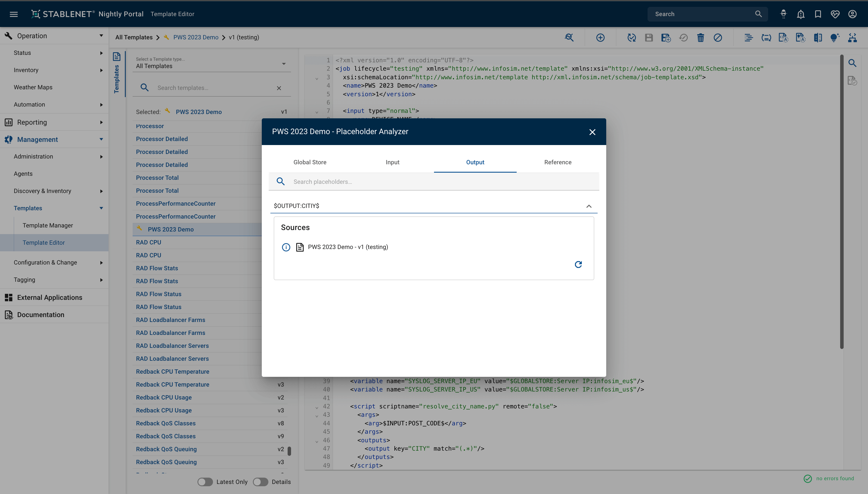This screenshot has height=494, width=868.
Task: Click the lightbulb suggestions toolbar icon
Action: point(835,37)
